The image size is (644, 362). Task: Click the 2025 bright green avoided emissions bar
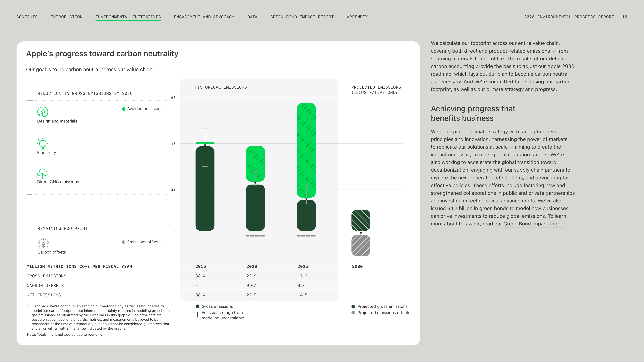coord(306,150)
